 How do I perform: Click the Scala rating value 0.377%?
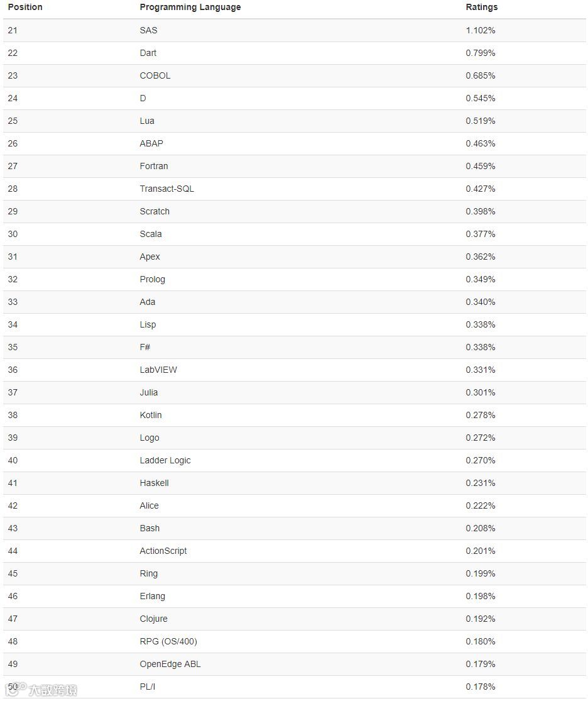(x=481, y=234)
